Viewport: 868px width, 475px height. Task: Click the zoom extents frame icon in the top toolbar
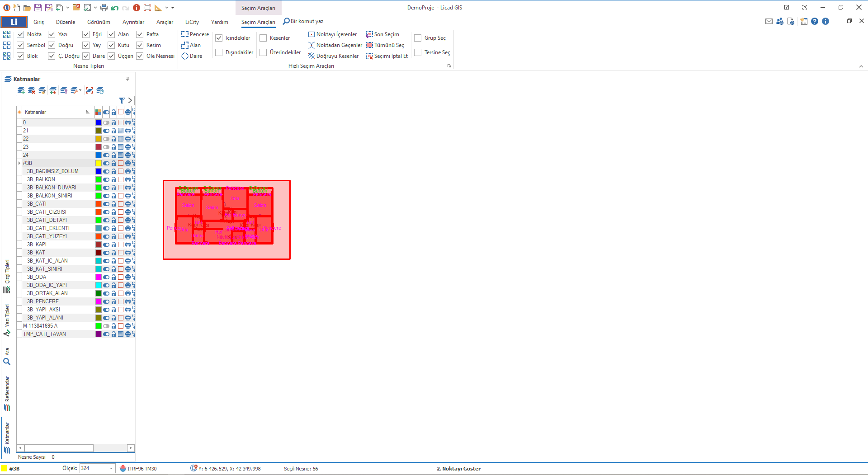[x=147, y=8]
